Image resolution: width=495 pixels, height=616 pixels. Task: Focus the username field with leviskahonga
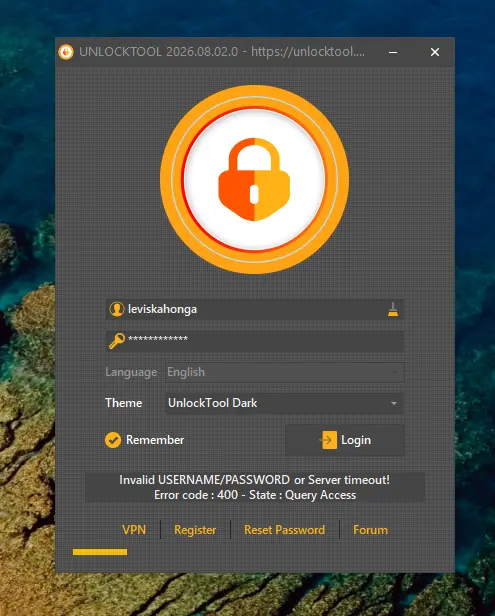(x=255, y=309)
